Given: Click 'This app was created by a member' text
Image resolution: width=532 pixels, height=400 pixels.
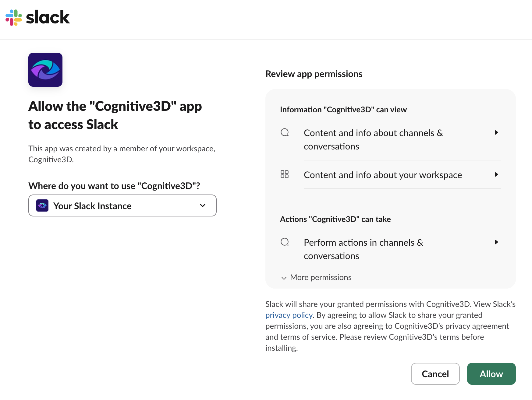Looking at the screenshot, I should 122,154.
